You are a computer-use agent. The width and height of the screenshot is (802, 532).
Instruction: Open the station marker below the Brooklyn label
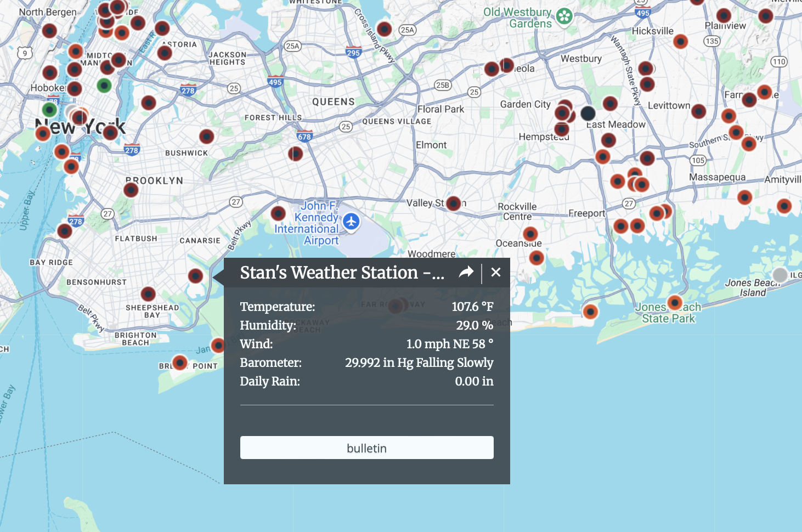tap(131, 190)
